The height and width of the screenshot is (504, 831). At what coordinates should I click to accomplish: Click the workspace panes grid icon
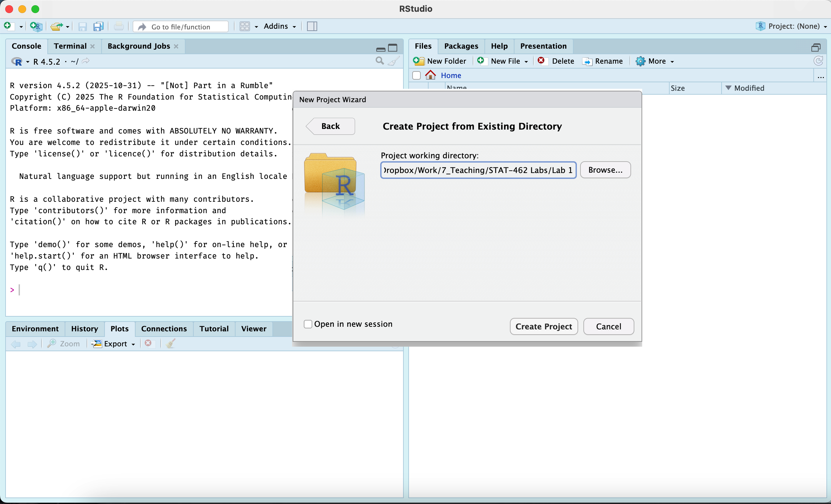[245, 26]
